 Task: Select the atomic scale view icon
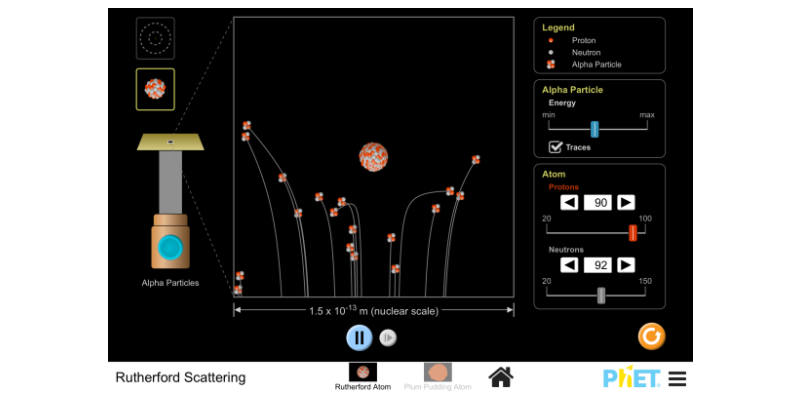pos(155,37)
